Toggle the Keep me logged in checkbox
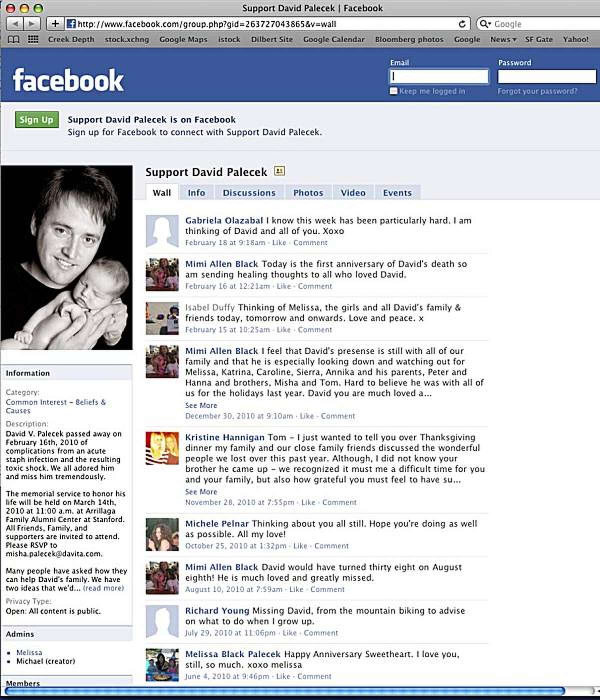The height and width of the screenshot is (700, 600). click(x=393, y=91)
